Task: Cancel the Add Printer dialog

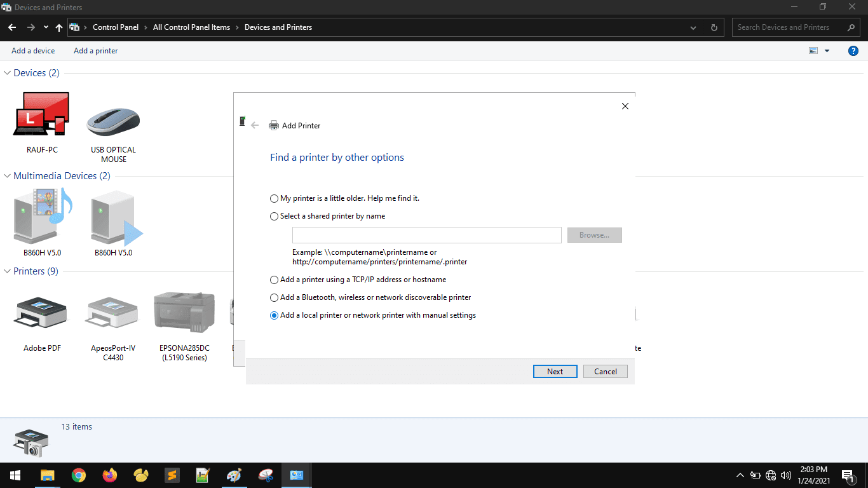Action: click(606, 372)
